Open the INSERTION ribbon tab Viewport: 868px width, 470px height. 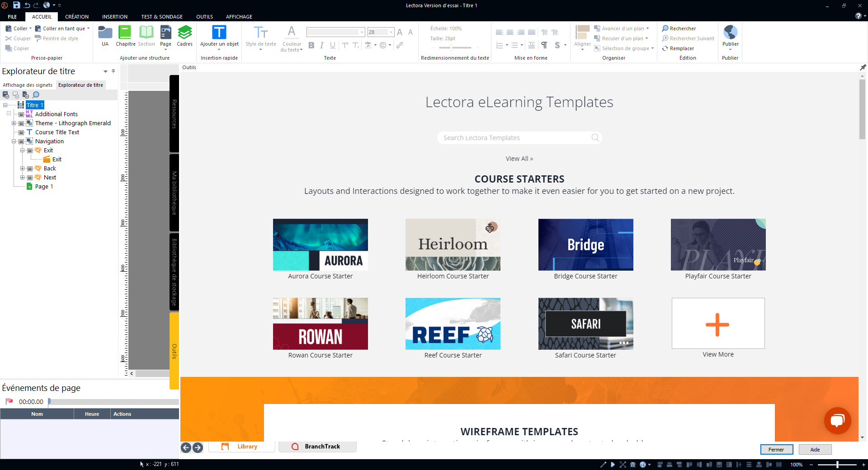coord(115,17)
